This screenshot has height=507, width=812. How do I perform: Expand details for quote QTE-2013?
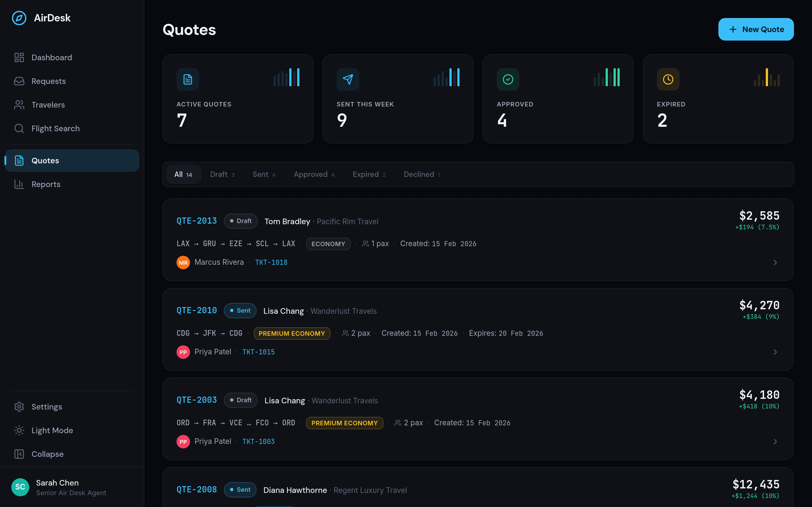tap(775, 263)
